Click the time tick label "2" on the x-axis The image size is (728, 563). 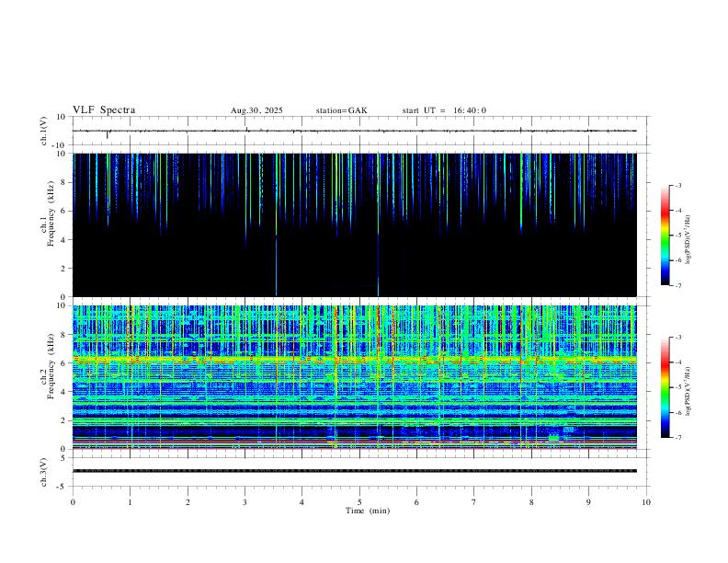tap(188, 502)
